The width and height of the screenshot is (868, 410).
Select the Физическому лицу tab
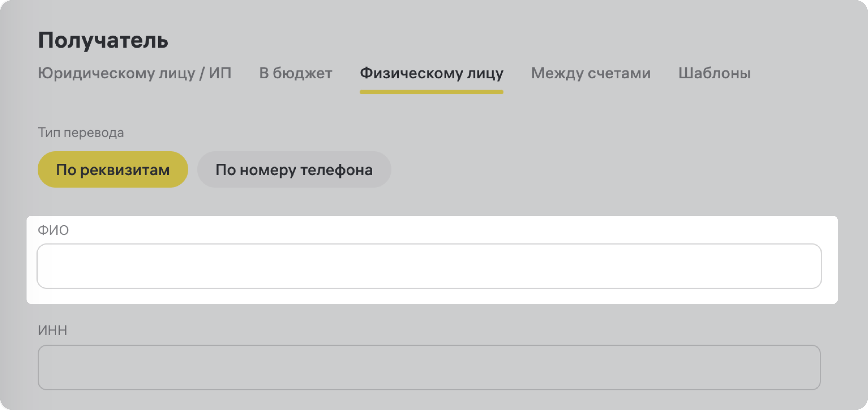coord(431,73)
